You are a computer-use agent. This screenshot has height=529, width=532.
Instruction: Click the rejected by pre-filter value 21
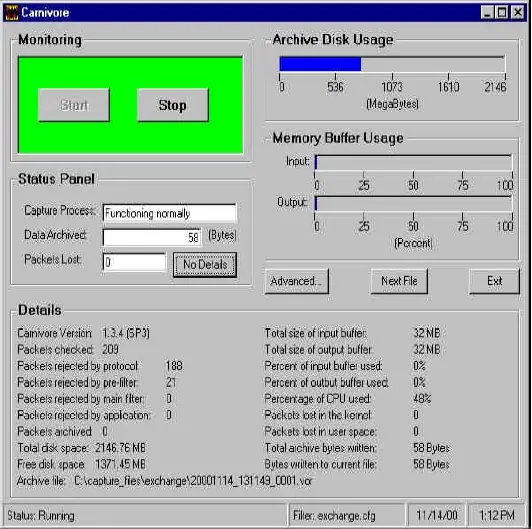click(171, 382)
